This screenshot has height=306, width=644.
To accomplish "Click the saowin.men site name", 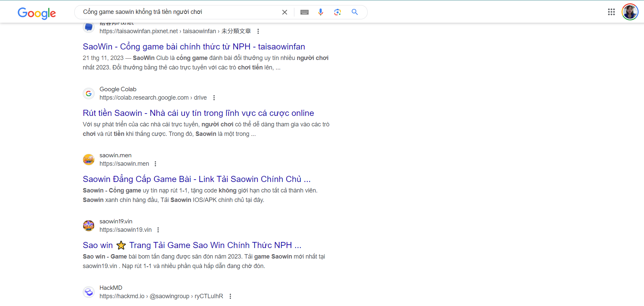I will [x=115, y=155].
